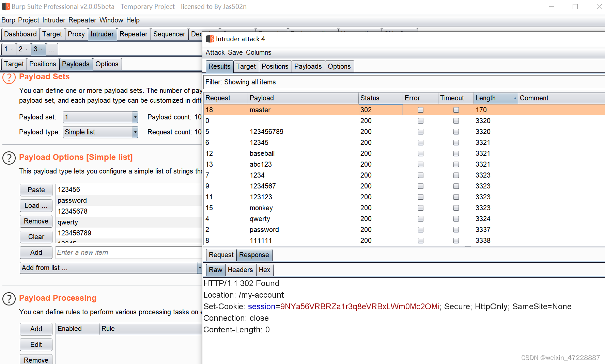The image size is (605, 364).
Task: Open the Intruder menu
Action: [x=54, y=20]
